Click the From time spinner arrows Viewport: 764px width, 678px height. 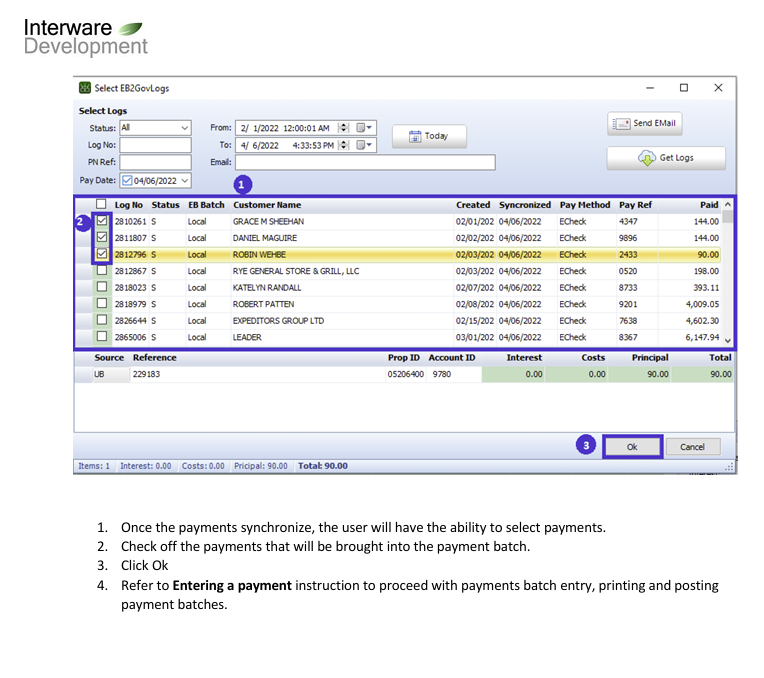tap(344, 128)
